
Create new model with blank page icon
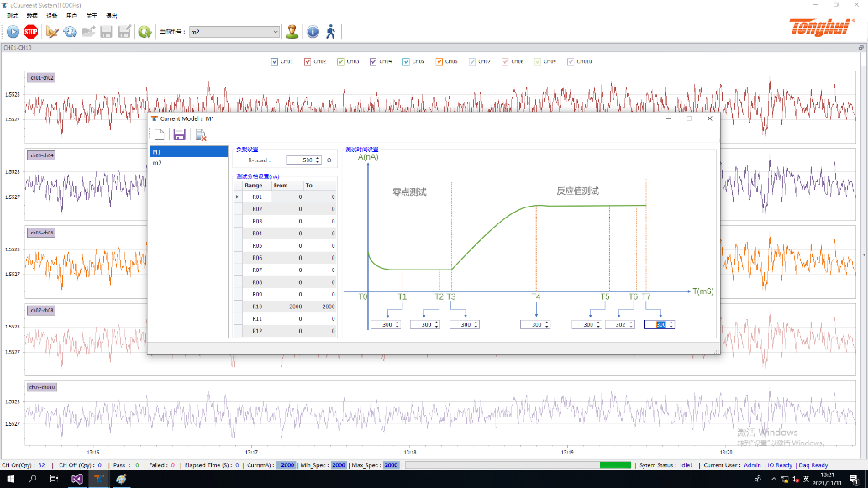pyautogui.click(x=159, y=135)
